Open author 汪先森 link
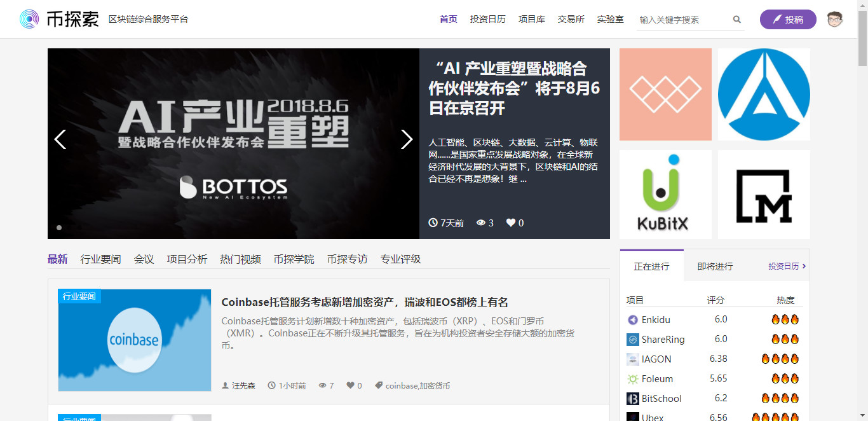Screen dimensions: 868x421 pyautogui.click(x=243, y=385)
